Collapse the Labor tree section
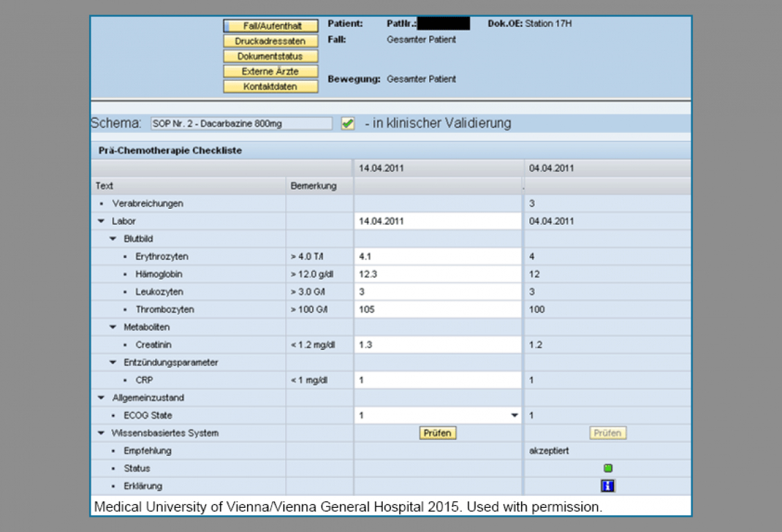Viewport: 782px width, 532px height. [x=101, y=221]
